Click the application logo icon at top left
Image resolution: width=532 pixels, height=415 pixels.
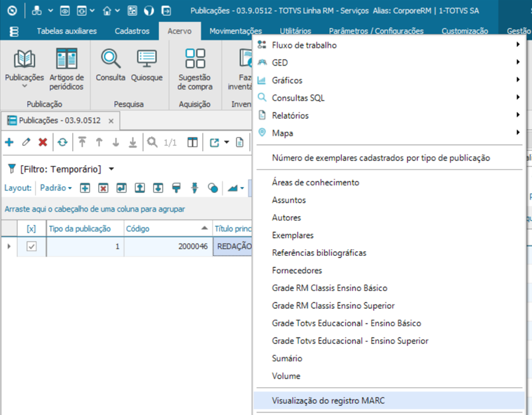coord(12,11)
